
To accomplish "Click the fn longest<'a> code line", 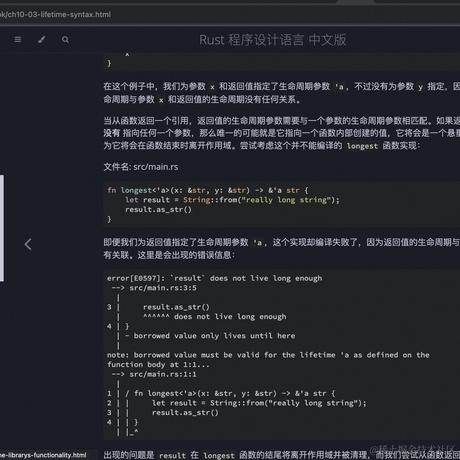I will click(208, 190).
